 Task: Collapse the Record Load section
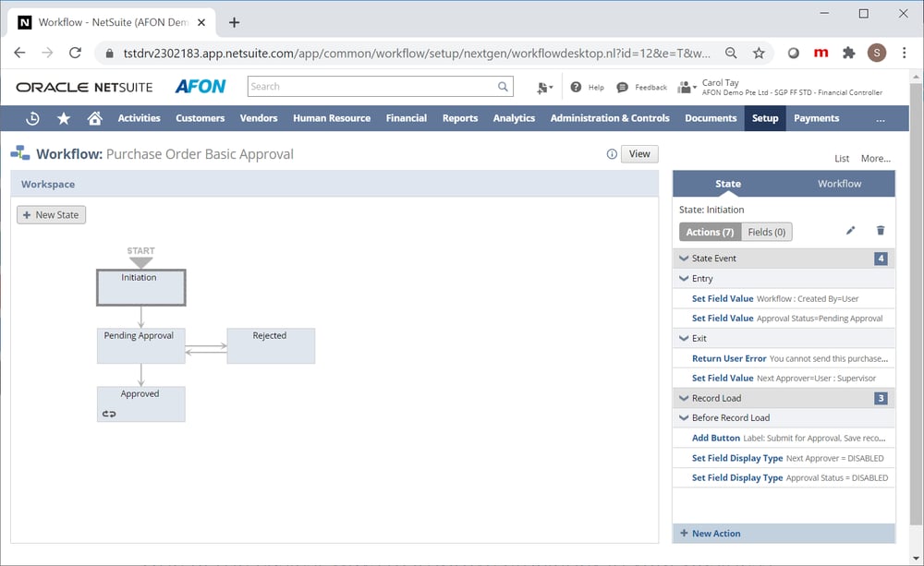684,398
